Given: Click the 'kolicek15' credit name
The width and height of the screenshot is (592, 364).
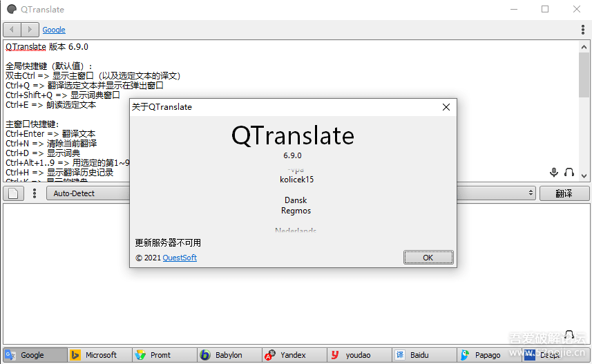Looking at the screenshot, I should coord(296,180).
